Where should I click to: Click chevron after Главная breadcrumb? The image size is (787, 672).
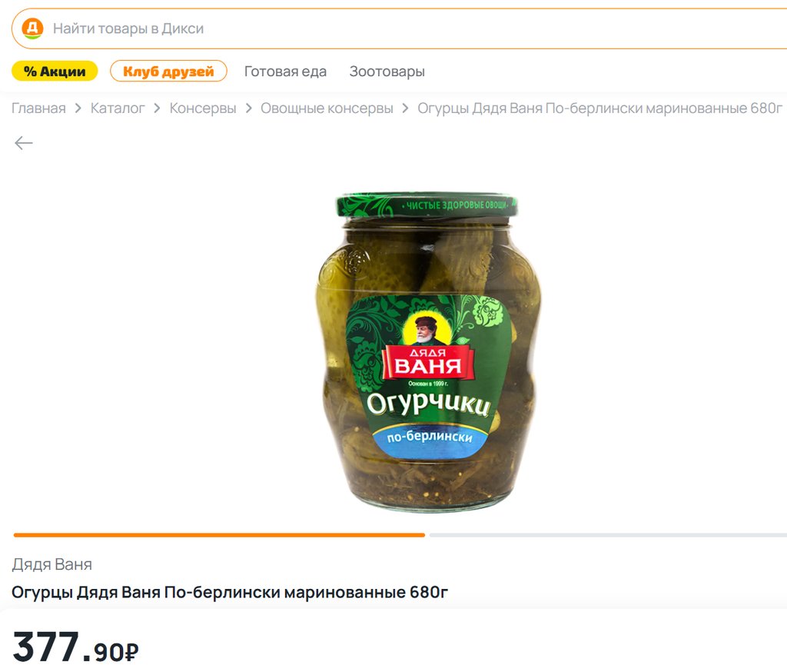tap(78, 108)
